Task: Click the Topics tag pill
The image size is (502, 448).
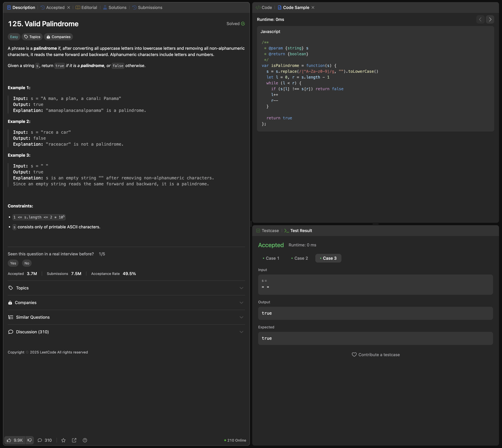Action: [32, 37]
